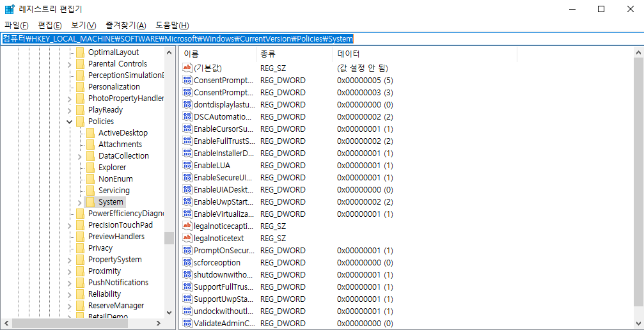Image resolution: width=644 pixels, height=330 pixels.
Task: Select the OptimalLayout key
Action: 113,52
